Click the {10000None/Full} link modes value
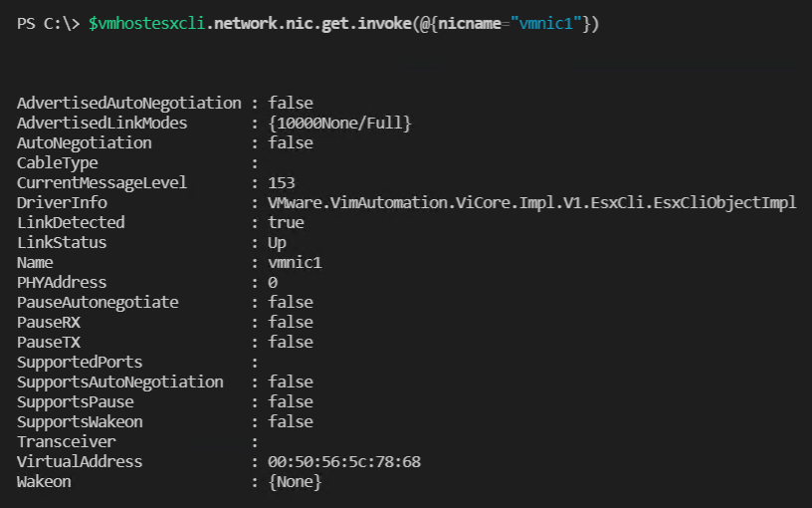This screenshot has width=812, height=508. point(339,123)
